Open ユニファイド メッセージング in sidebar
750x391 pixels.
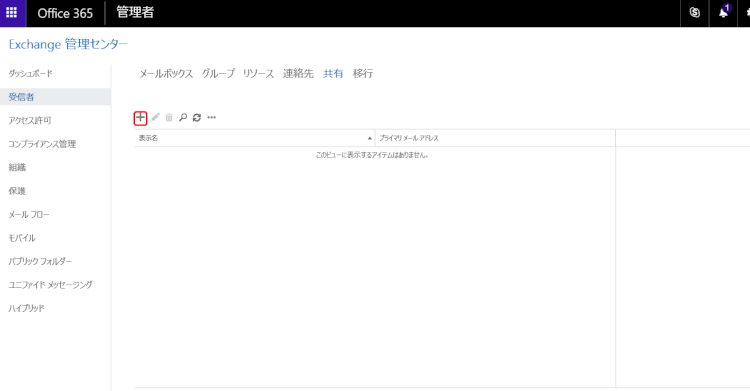[50, 285]
